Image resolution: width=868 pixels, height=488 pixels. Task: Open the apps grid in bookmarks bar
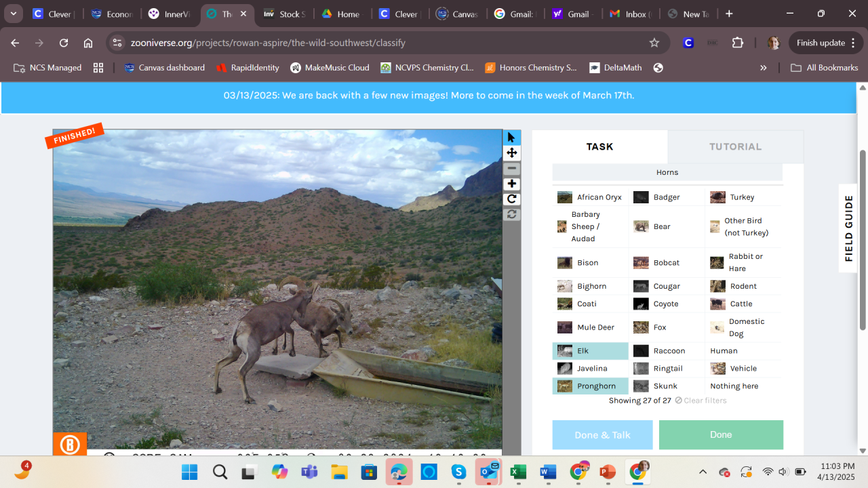point(98,68)
